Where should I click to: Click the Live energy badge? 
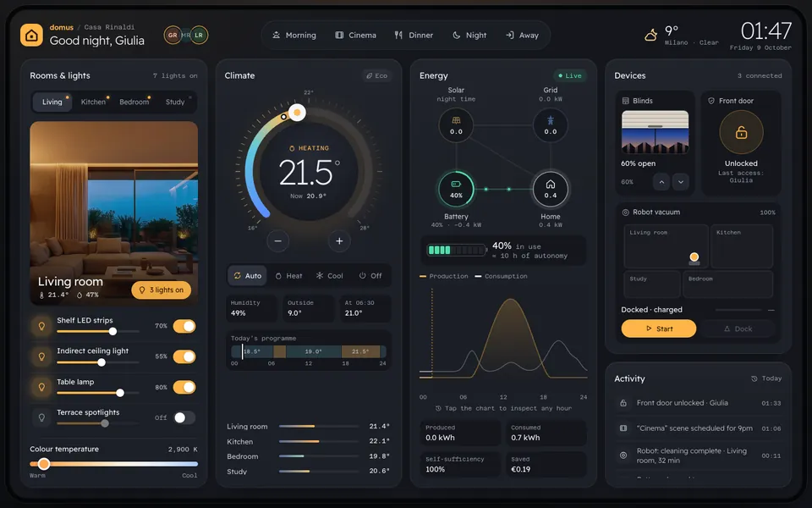pyautogui.click(x=569, y=75)
